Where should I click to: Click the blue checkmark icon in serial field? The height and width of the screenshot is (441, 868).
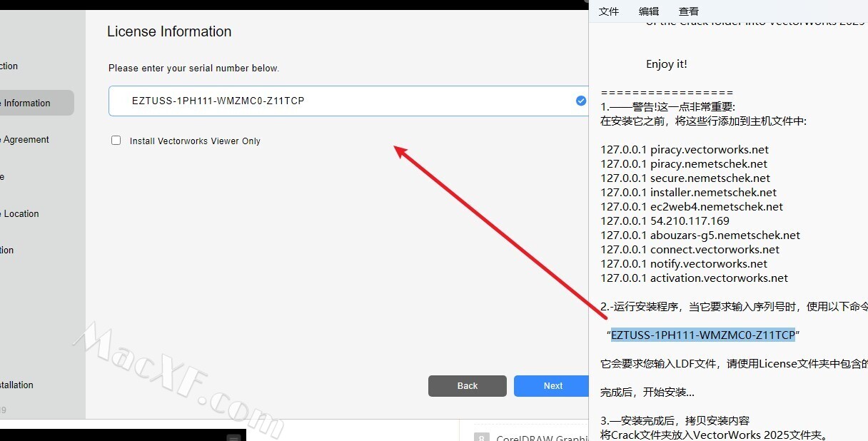click(581, 101)
